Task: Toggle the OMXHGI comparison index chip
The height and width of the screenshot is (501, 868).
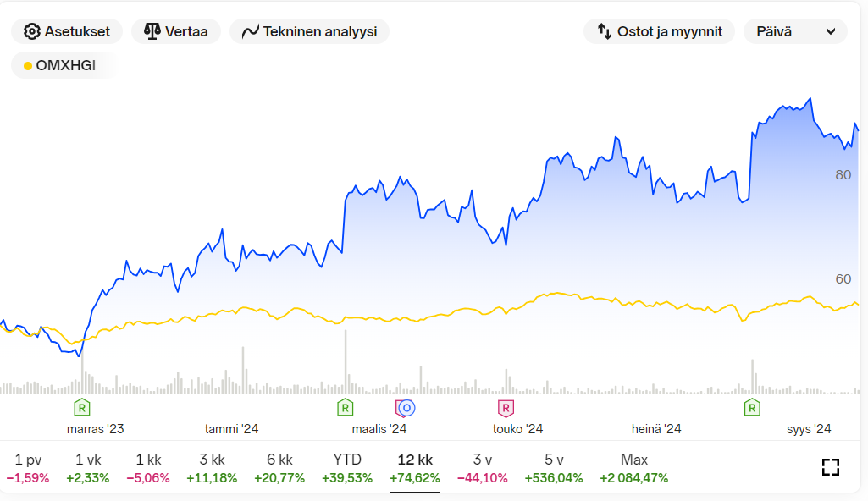Action: [60, 65]
